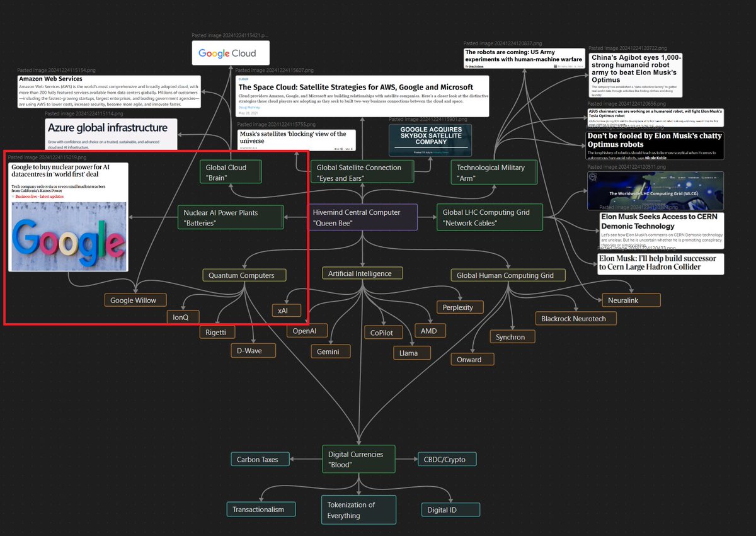
Task: Click the Global Cloud "Brain" node
Action: tap(230, 172)
